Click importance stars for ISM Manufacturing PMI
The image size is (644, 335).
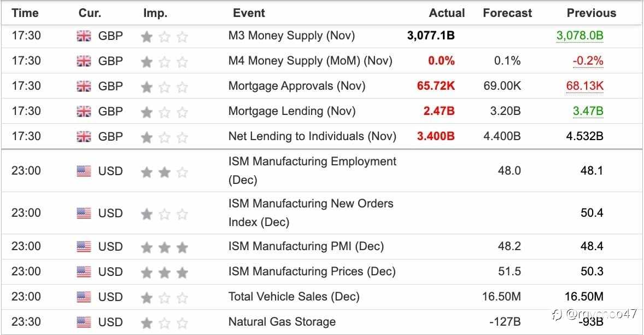point(164,247)
